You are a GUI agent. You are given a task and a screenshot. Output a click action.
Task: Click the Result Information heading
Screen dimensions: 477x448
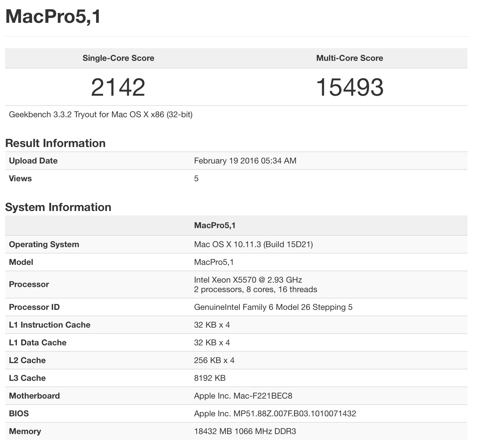click(x=55, y=143)
